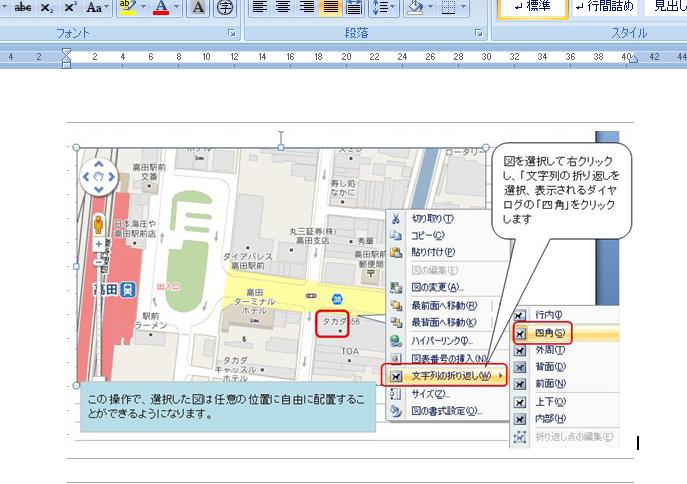Image resolution: width=687 pixels, height=484 pixels.
Task: Open the フォント group dialog launcher
Action: (232, 33)
